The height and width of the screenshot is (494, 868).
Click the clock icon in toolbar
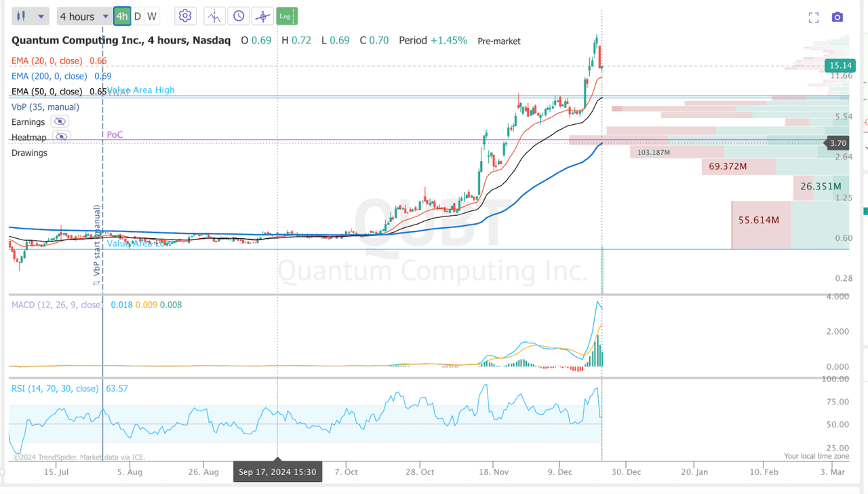point(239,16)
